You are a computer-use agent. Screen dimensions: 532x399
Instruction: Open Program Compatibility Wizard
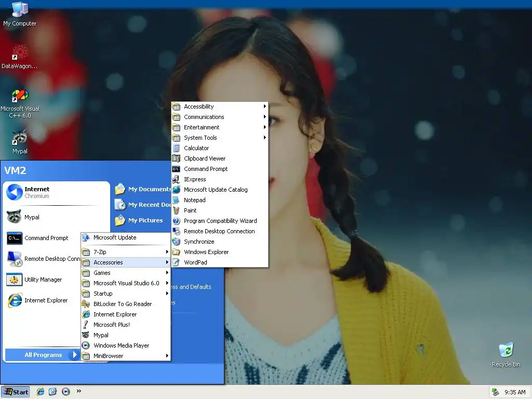[x=220, y=221]
